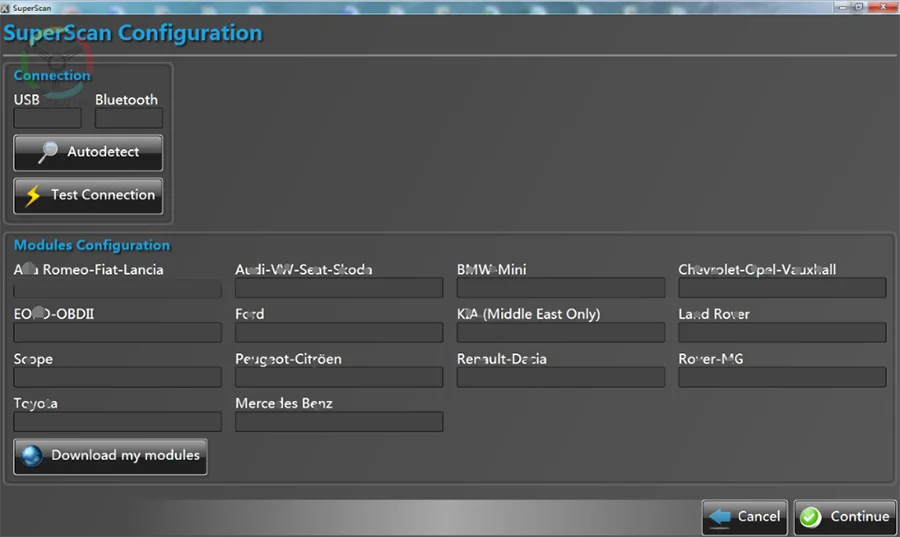Click the Cancel button text
The height and width of the screenshot is (537, 900).
[x=759, y=516]
